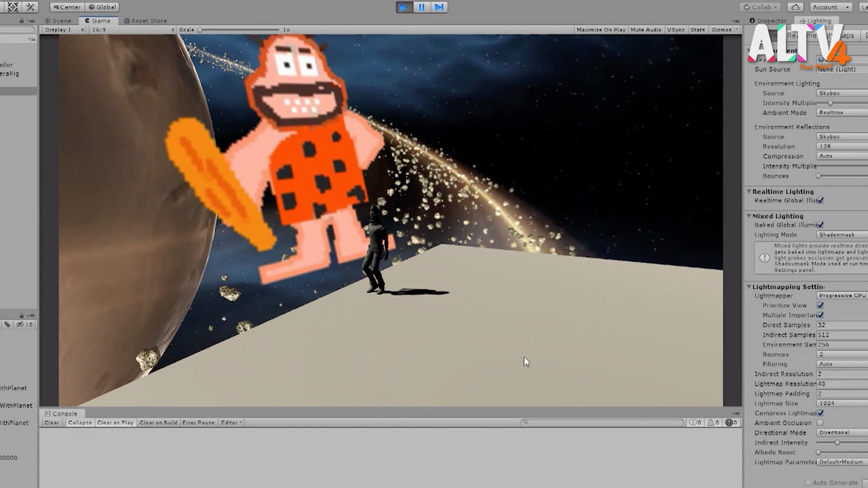Toggle the warning messages counter icon
This screenshot has width=868, height=488.
click(713, 422)
